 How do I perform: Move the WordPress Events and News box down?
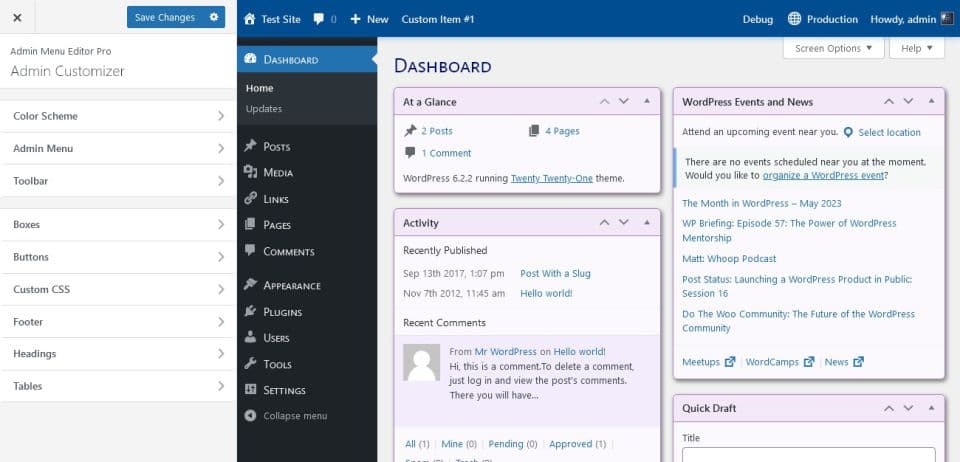point(909,102)
